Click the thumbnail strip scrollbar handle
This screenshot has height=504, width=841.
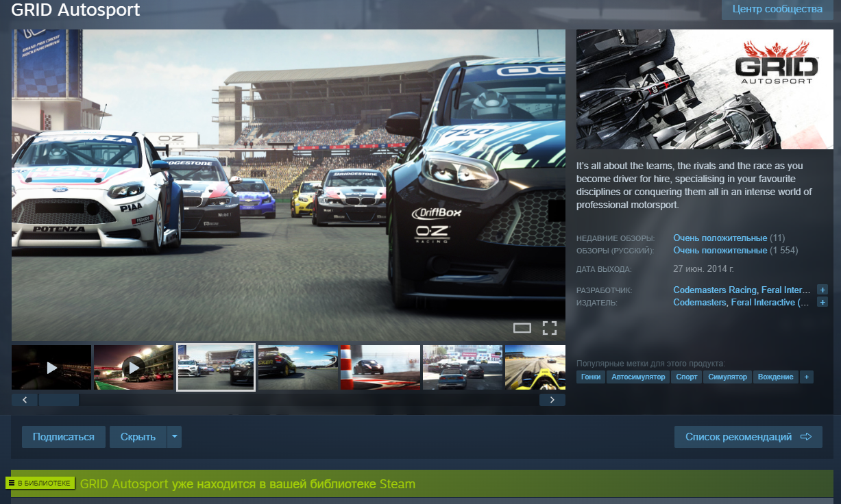click(x=59, y=400)
